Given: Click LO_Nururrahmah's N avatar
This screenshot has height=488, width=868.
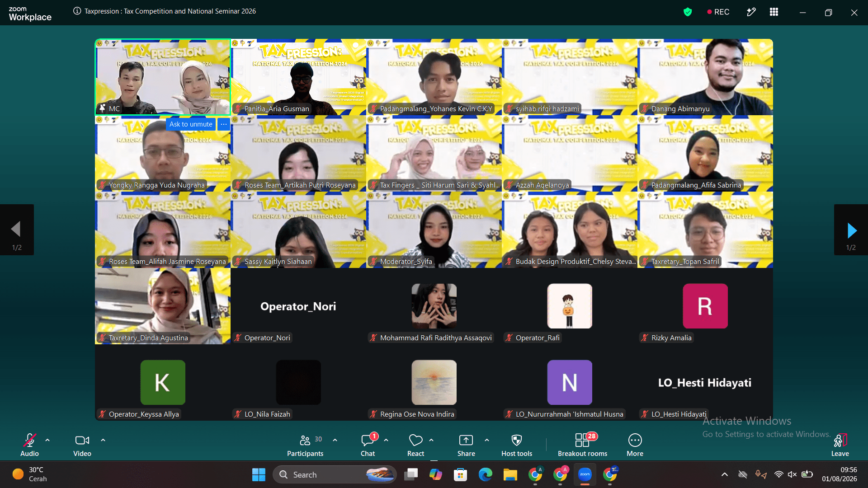Looking at the screenshot, I should pyautogui.click(x=570, y=382).
